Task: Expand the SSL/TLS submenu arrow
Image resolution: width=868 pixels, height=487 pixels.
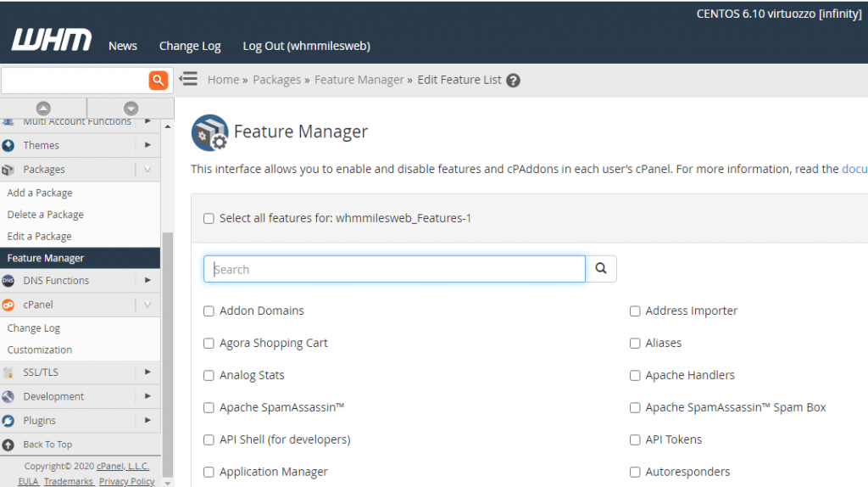Action: (x=147, y=372)
